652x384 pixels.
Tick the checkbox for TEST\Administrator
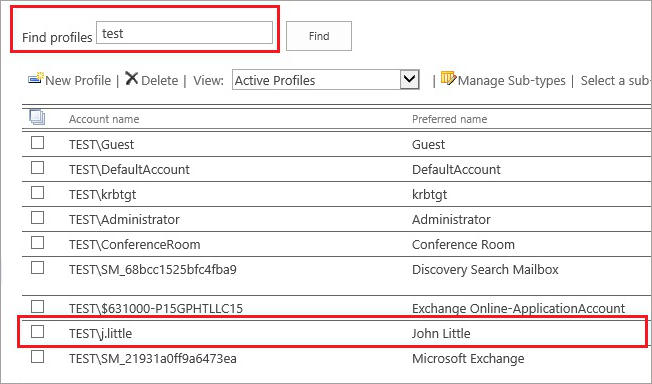tap(37, 218)
